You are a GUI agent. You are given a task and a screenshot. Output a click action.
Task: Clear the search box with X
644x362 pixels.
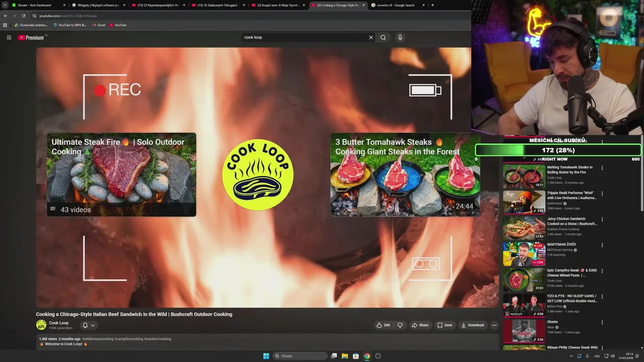(x=371, y=37)
